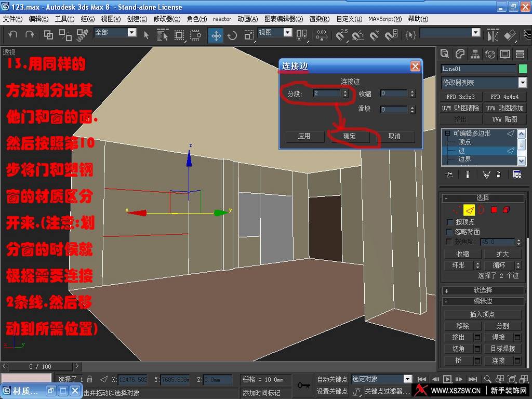Select the Move tool in toolbar
The width and height of the screenshot is (532, 399).
[x=216, y=35]
